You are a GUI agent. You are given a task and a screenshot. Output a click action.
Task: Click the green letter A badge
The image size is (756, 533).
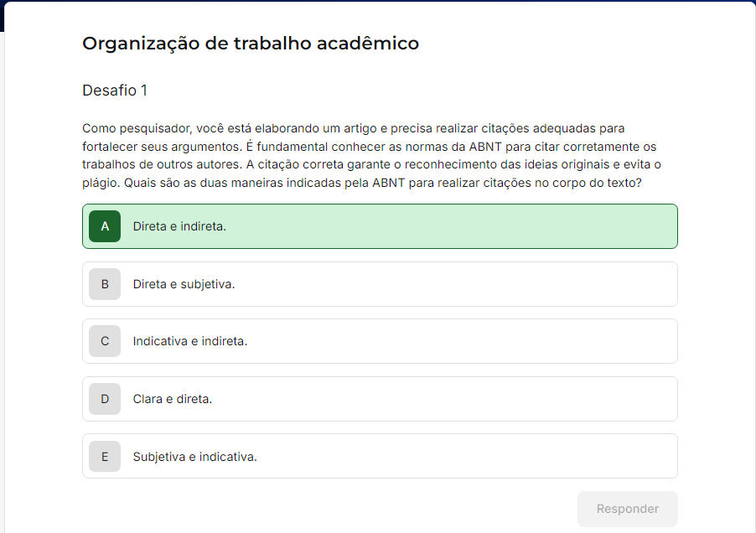pos(105,226)
